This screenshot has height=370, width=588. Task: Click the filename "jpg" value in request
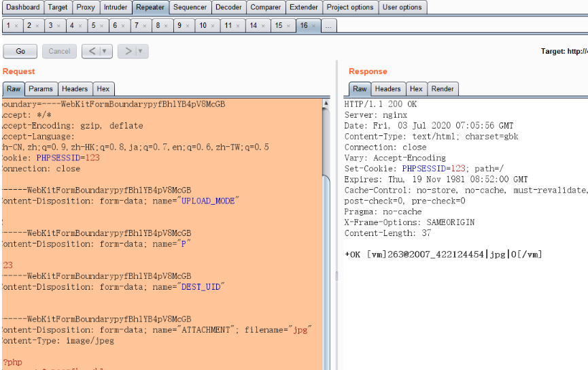point(300,330)
